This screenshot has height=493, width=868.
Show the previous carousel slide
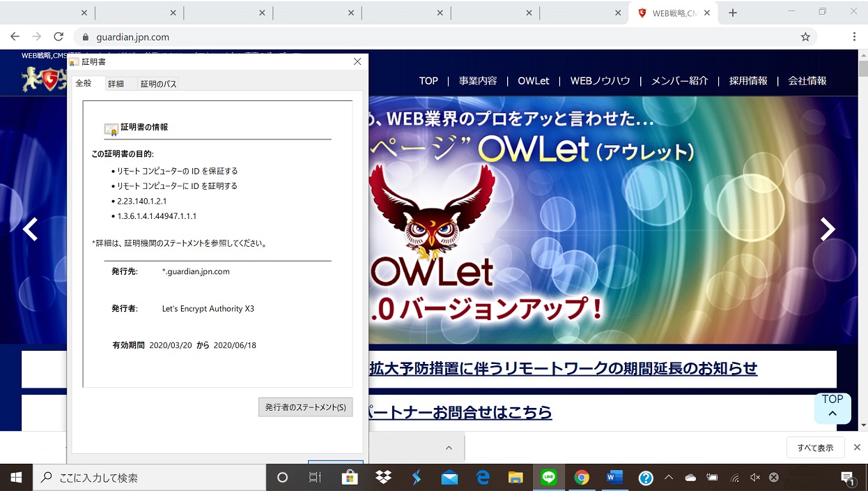30,229
